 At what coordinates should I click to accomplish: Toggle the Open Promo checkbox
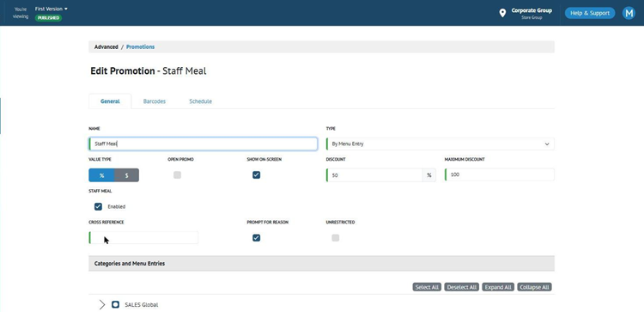click(x=177, y=175)
